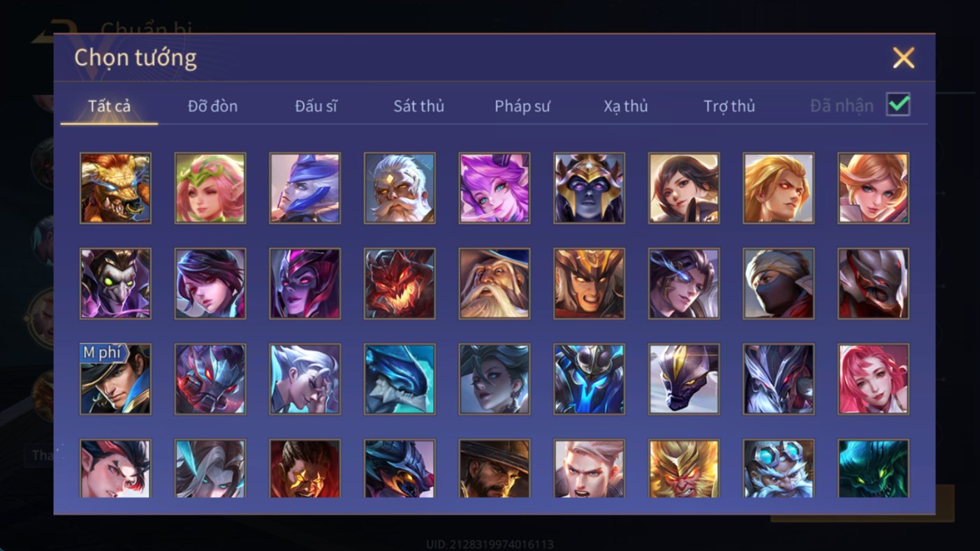Choose the purple-haired girl hero portrait

pos(495,189)
